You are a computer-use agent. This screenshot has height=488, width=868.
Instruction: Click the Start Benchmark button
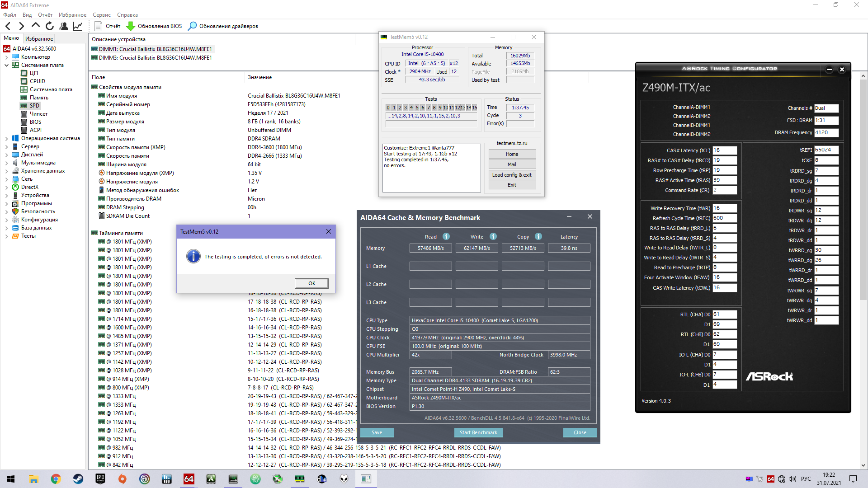click(478, 432)
